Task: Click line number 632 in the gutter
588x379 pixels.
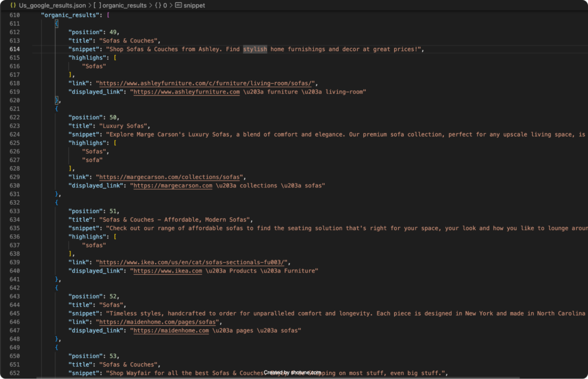Action: 15,203
